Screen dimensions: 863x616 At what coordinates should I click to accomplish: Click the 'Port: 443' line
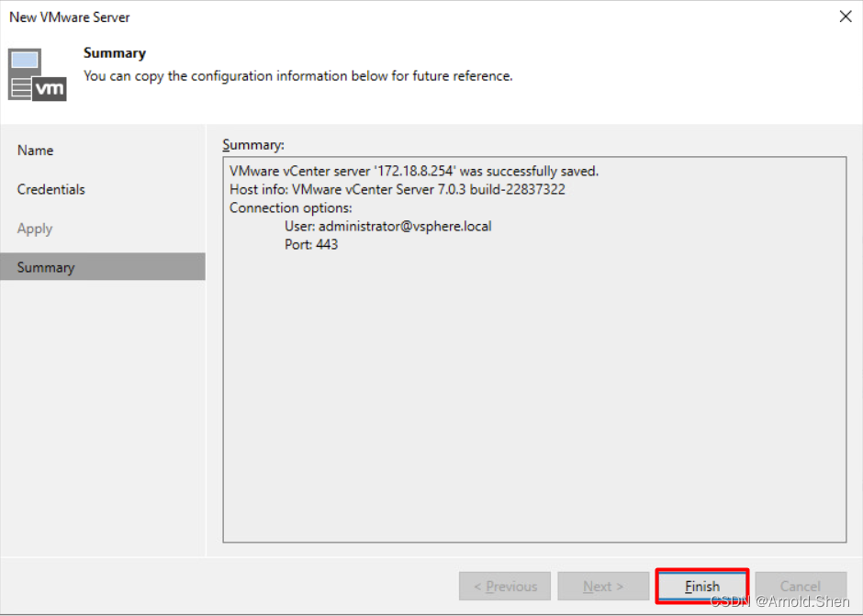[x=311, y=244]
